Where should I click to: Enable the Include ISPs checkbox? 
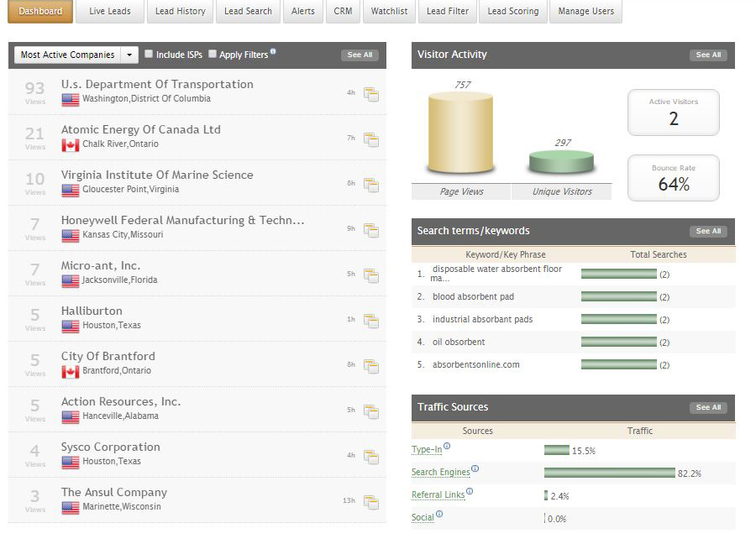149,54
